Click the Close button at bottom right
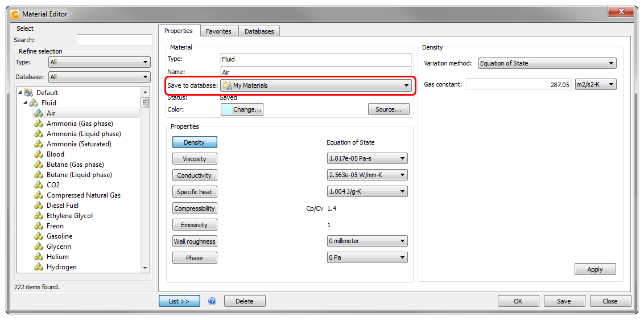Screen dimensions: 644x320 [610, 301]
